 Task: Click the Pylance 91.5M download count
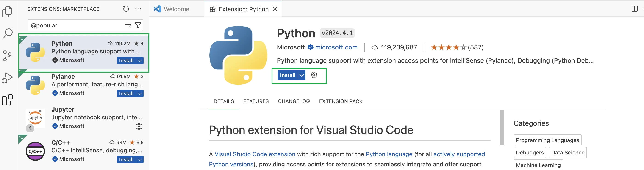(x=120, y=76)
